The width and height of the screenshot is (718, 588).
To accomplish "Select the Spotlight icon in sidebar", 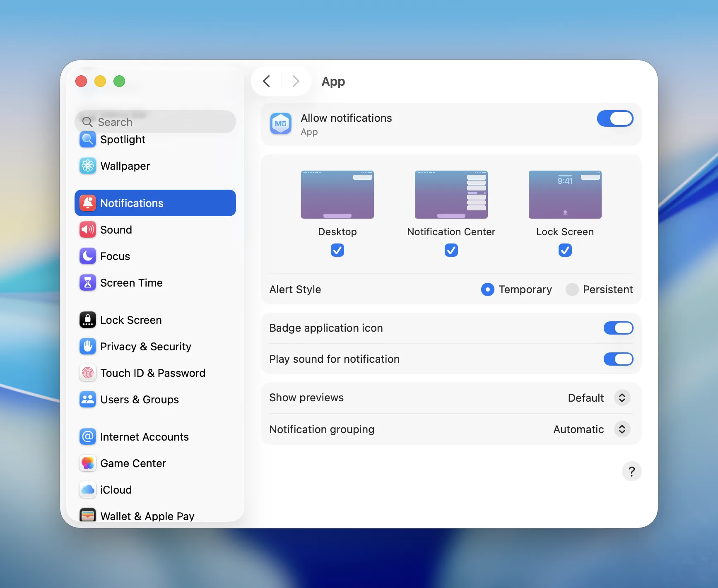I will tap(87, 140).
